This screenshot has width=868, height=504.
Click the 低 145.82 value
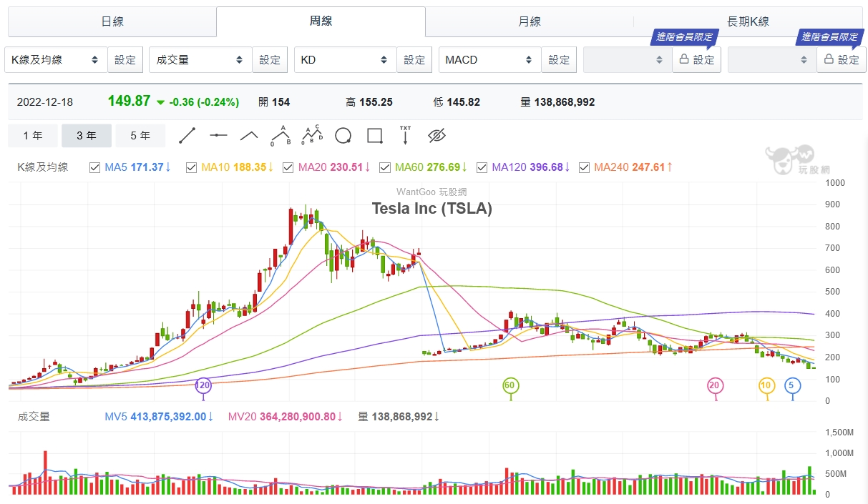(x=457, y=102)
